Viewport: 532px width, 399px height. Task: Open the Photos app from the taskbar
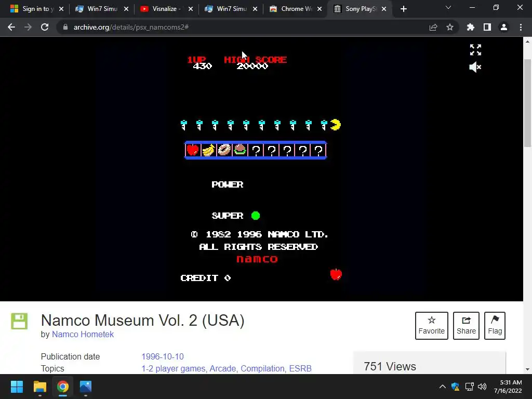point(86,387)
